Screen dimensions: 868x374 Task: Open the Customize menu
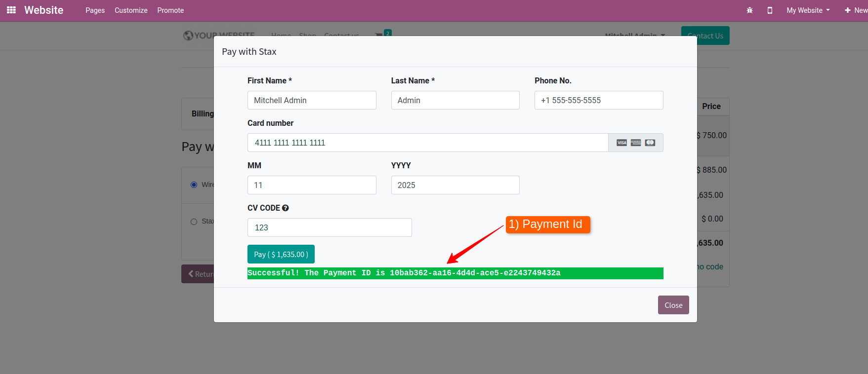[x=131, y=10]
